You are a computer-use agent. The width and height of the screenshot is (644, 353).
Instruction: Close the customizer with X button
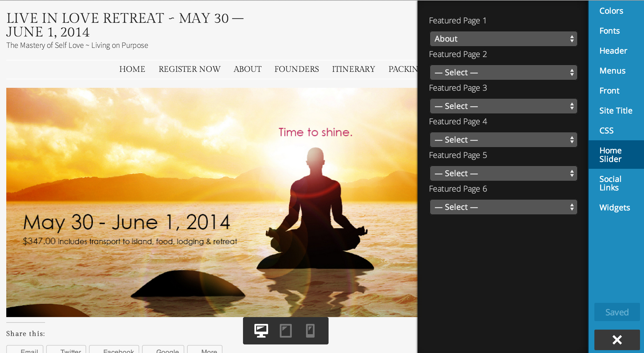[x=617, y=340]
